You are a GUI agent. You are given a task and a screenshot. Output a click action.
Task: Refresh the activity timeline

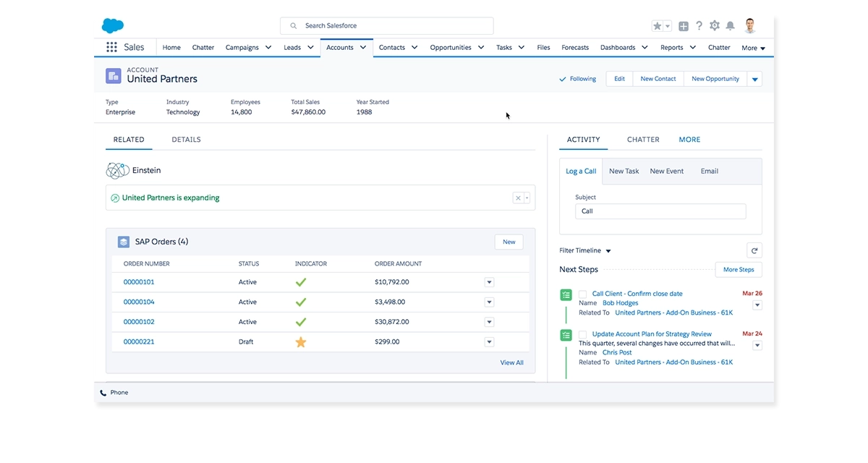click(x=754, y=250)
